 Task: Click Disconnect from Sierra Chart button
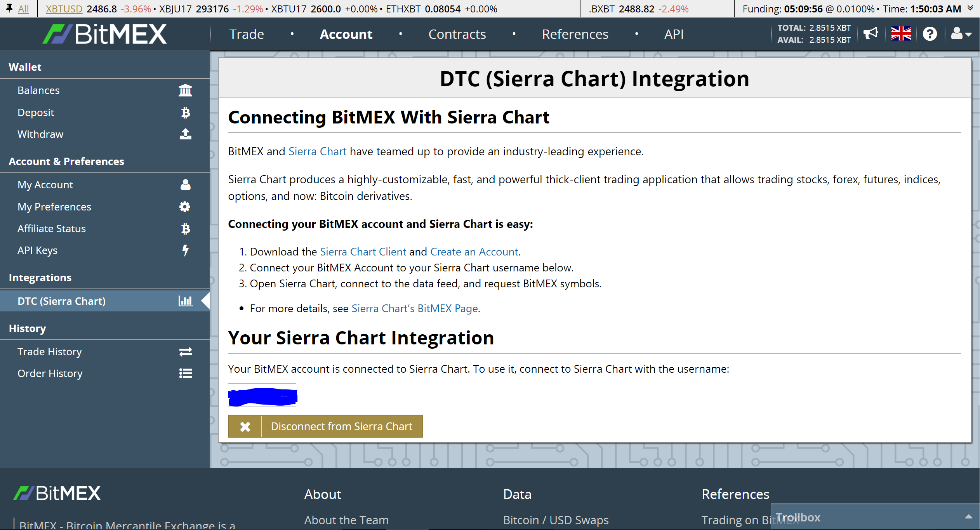325,426
